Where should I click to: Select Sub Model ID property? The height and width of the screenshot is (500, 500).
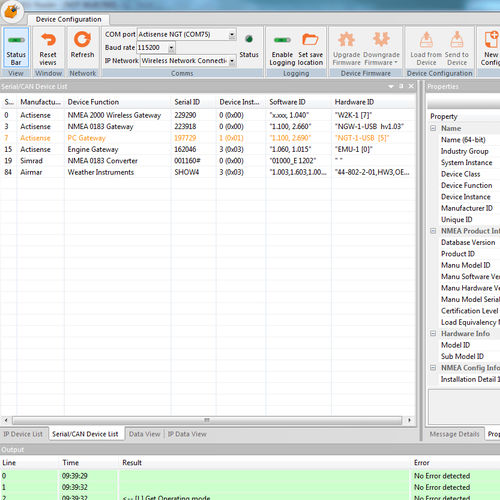(x=462, y=356)
